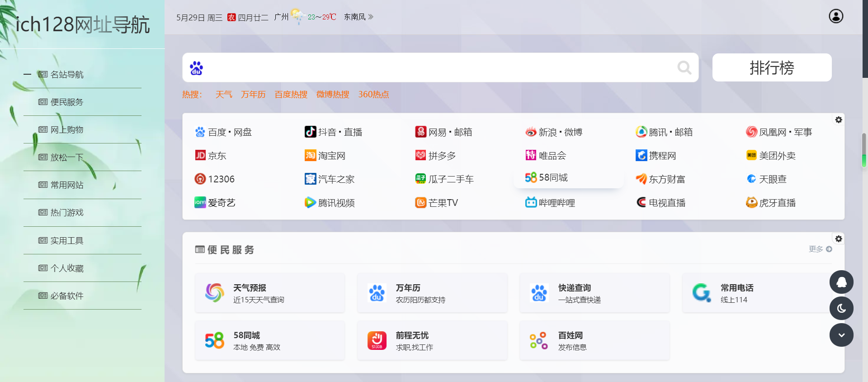Screen dimensions: 868x382
Task: Click hot search 百度热搜 link
Action: 291,94
